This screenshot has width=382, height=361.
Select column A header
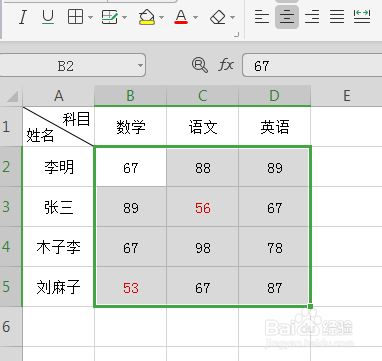coord(59,96)
